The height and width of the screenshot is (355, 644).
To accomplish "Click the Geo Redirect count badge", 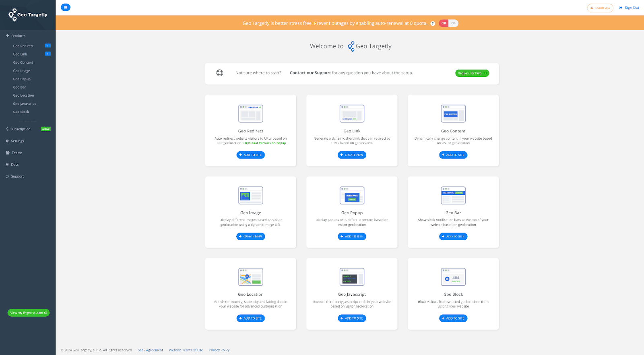I will point(47,45).
